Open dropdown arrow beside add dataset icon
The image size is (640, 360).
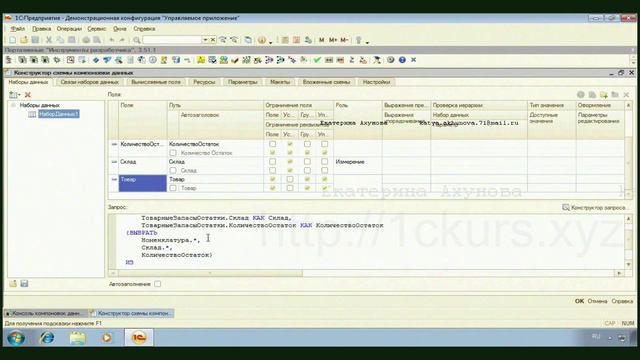point(19,95)
